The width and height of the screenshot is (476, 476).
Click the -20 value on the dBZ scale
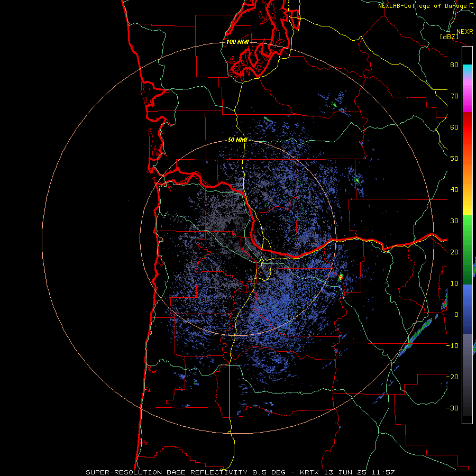point(452,377)
